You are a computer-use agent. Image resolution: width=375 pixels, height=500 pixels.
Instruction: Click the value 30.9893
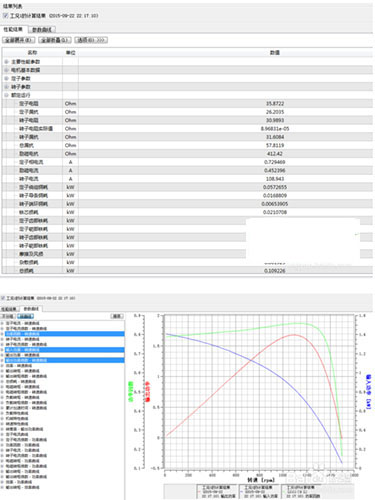pyautogui.click(x=275, y=120)
